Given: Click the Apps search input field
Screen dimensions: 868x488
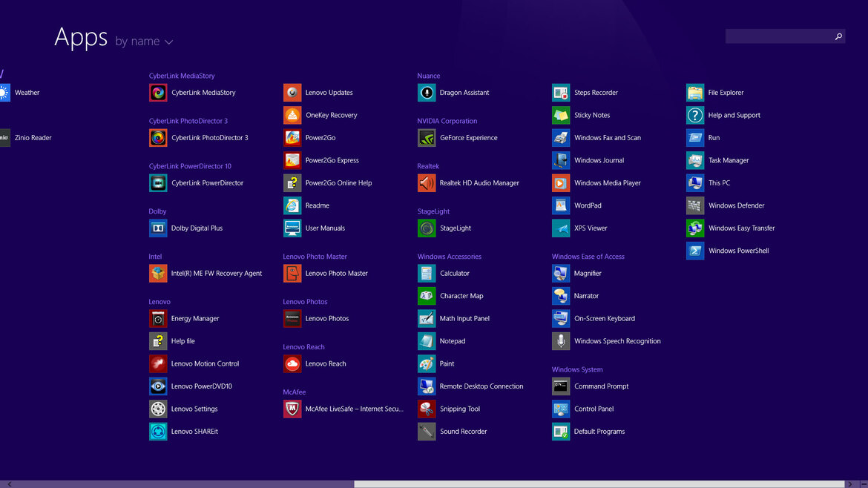Looking at the screenshot, I should (x=779, y=36).
